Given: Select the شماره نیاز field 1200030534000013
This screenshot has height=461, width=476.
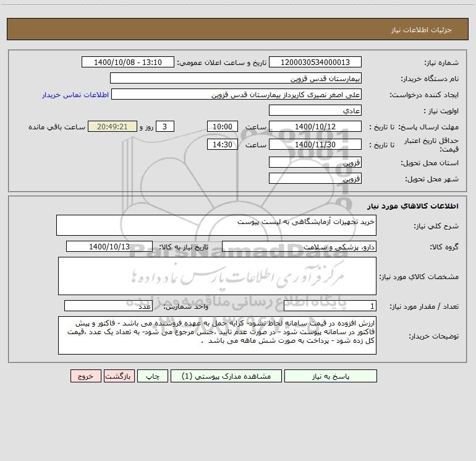Looking at the screenshot, I should pyautogui.click(x=315, y=62).
